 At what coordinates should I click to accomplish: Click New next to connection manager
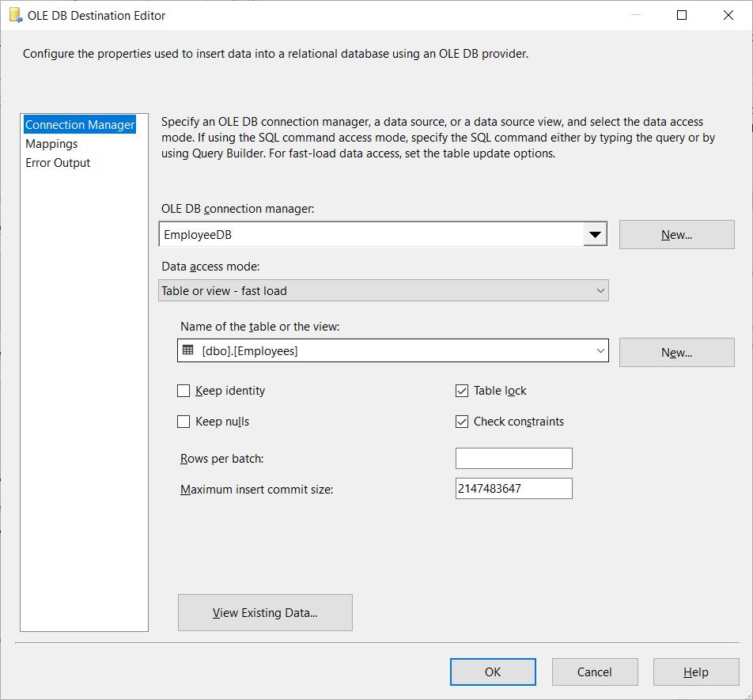coord(676,235)
